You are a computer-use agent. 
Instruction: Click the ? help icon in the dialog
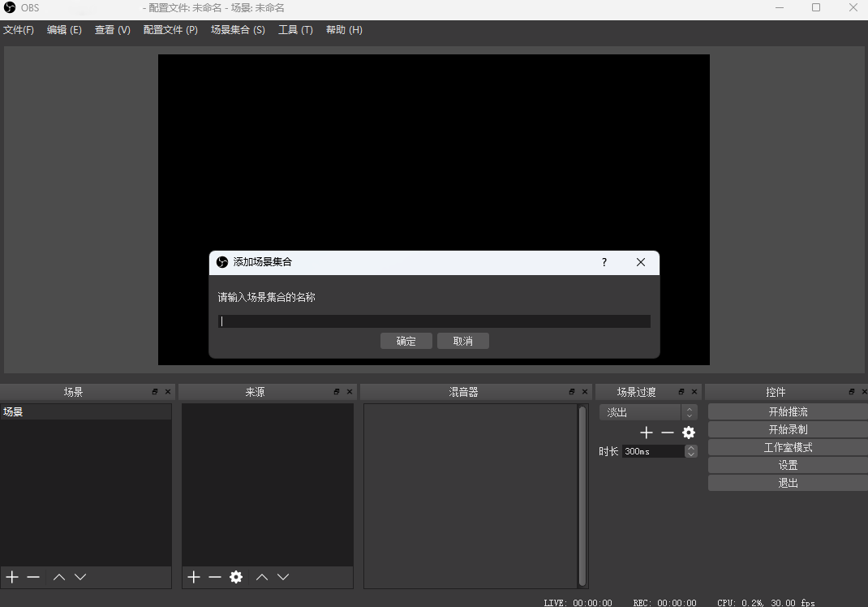(604, 262)
